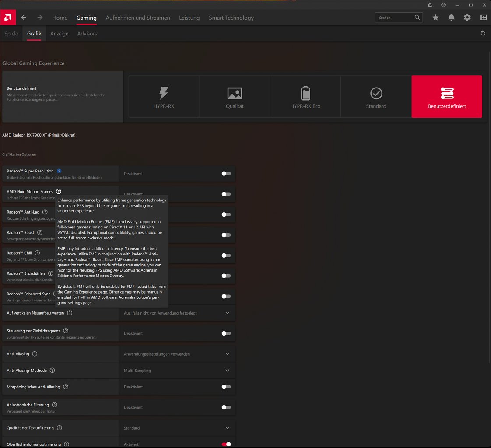
Task: Click help icon for Morphologisches Anti-Aliasing
Action: tap(66, 387)
